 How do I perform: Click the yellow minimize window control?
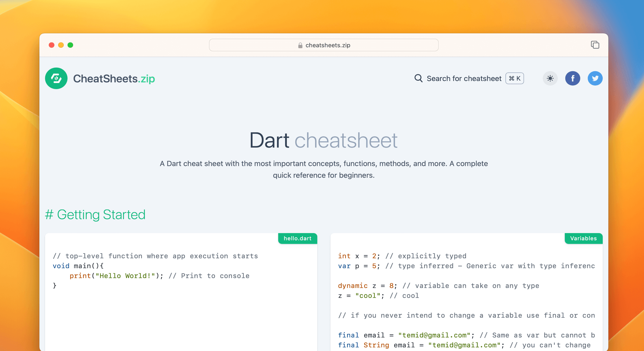point(61,45)
